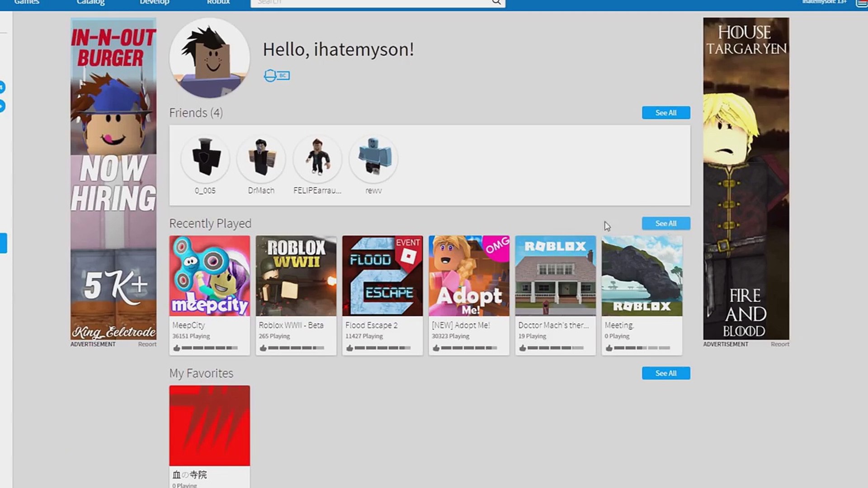Open the Roblox WWII - Beta thumbnail

296,276
